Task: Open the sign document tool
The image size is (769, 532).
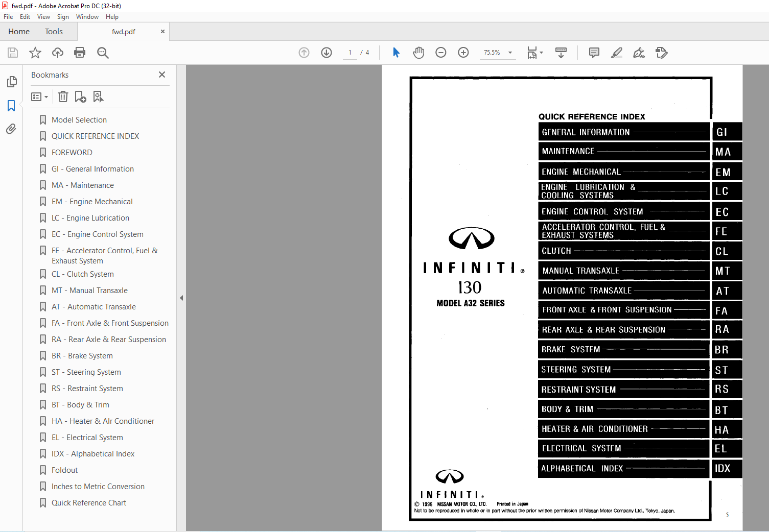Action: pyautogui.click(x=639, y=53)
